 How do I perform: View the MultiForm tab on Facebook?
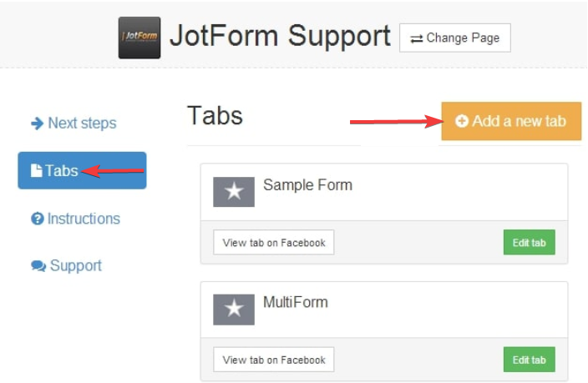coord(274,360)
